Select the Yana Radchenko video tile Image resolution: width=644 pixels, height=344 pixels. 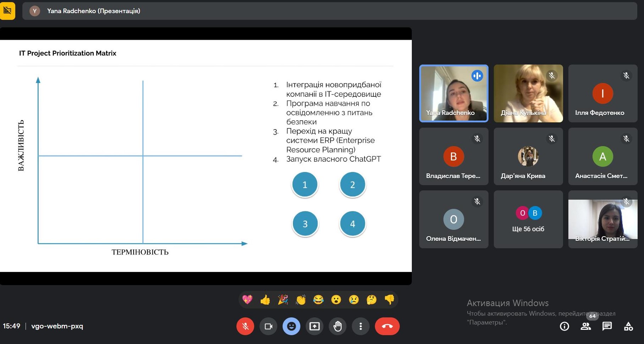click(x=454, y=93)
